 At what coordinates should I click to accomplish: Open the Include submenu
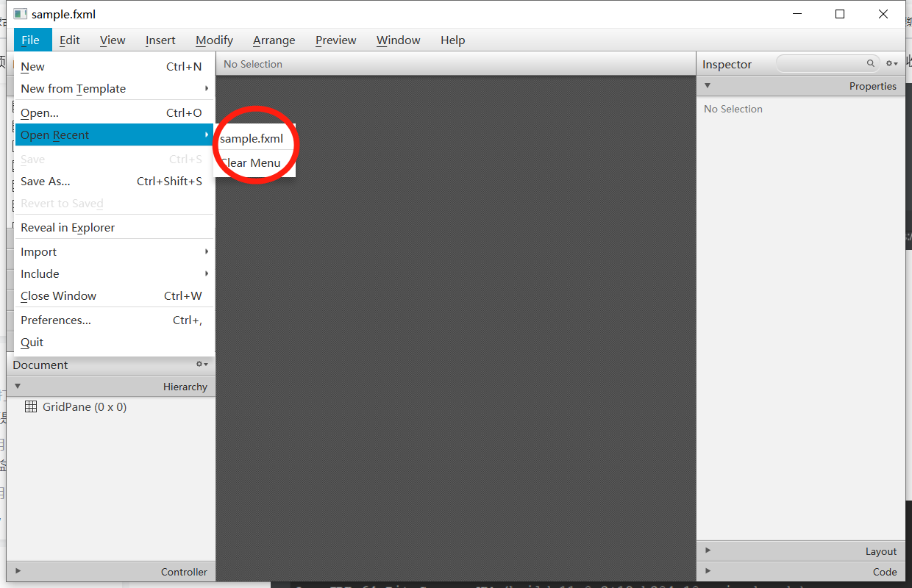point(40,273)
